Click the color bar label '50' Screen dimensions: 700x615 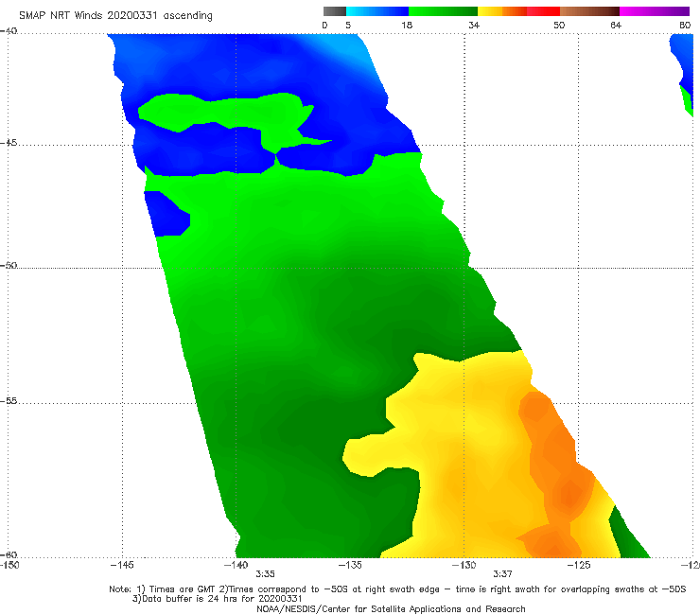(x=559, y=25)
